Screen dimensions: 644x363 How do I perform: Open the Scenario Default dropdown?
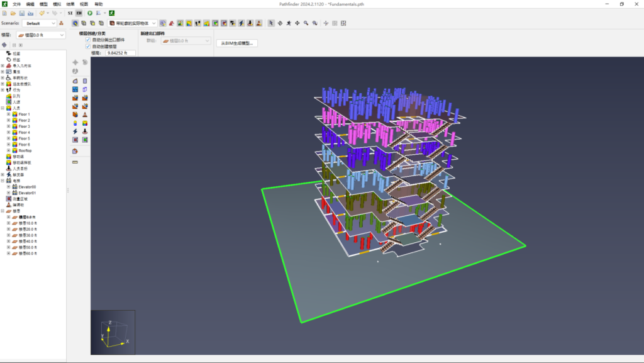pyautogui.click(x=40, y=23)
